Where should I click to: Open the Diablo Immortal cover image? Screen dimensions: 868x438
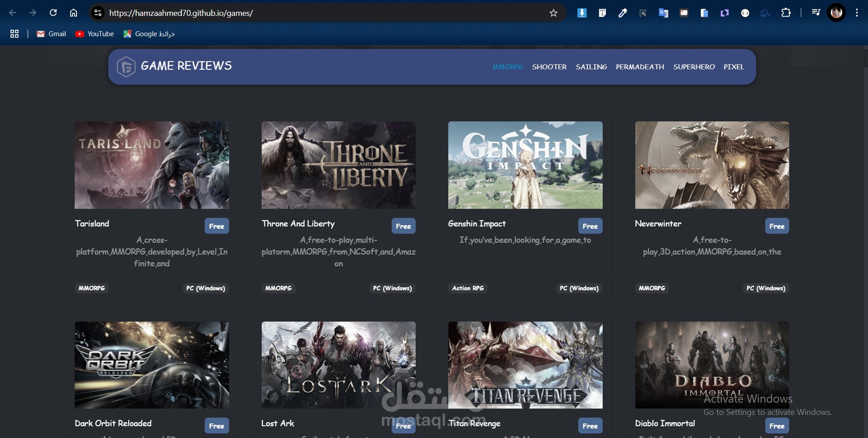712,365
